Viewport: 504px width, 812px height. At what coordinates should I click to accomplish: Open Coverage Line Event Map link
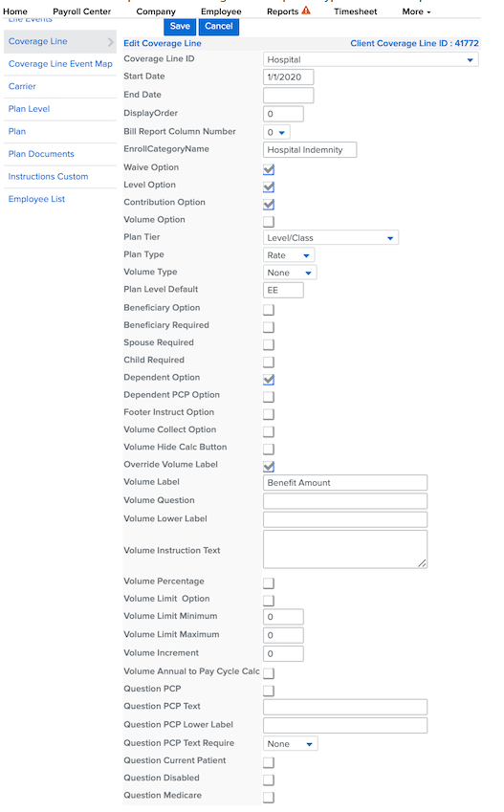(60, 64)
